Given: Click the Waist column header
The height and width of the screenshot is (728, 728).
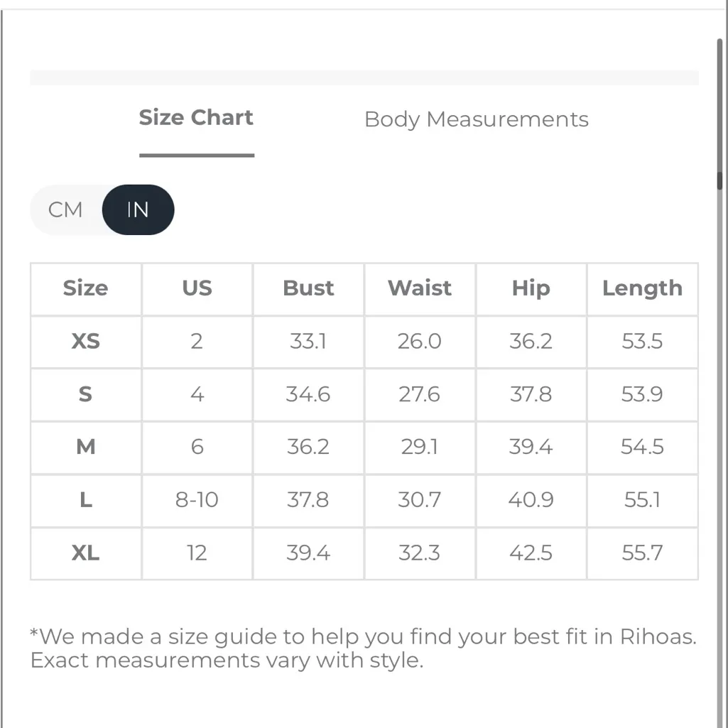Looking at the screenshot, I should (x=420, y=288).
